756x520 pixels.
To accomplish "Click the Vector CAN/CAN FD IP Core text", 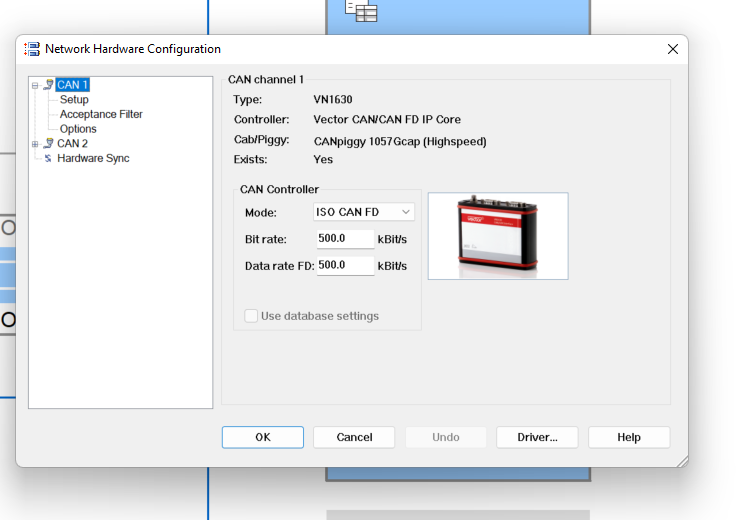I will pyautogui.click(x=387, y=120).
